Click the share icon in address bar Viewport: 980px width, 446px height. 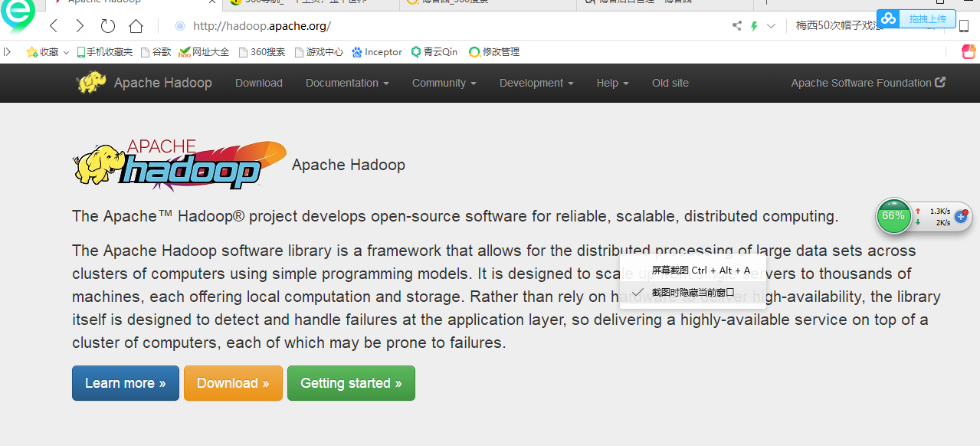[737, 26]
